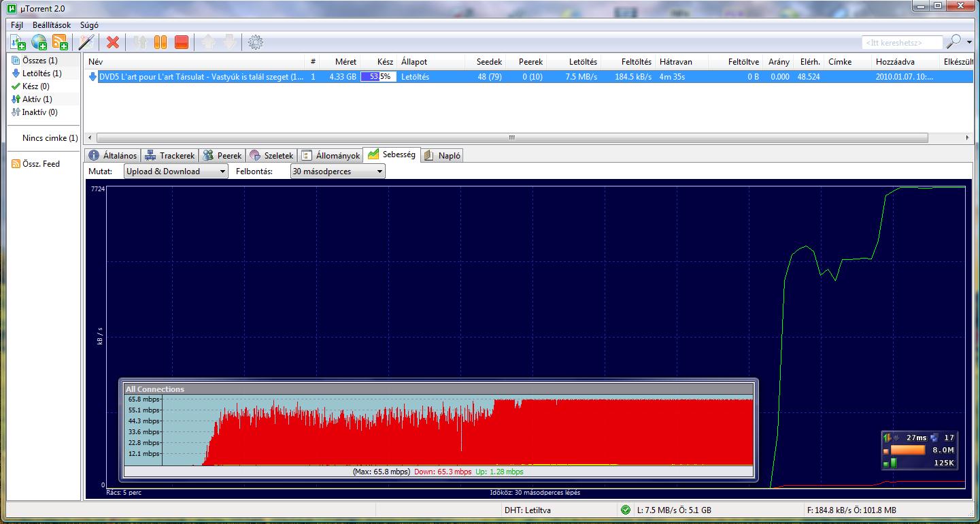
Task: Open Preferences with the gear icon
Action: pos(256,42)
